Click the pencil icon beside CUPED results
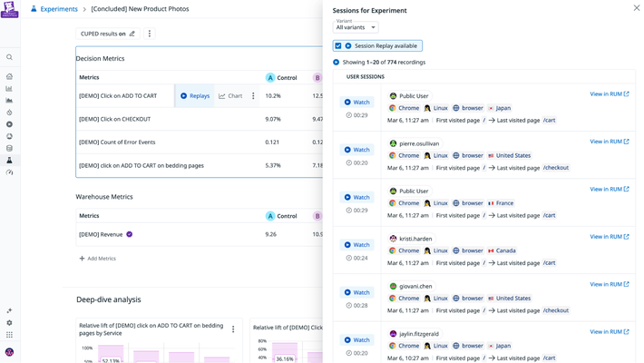 click(x=132, y=34)
